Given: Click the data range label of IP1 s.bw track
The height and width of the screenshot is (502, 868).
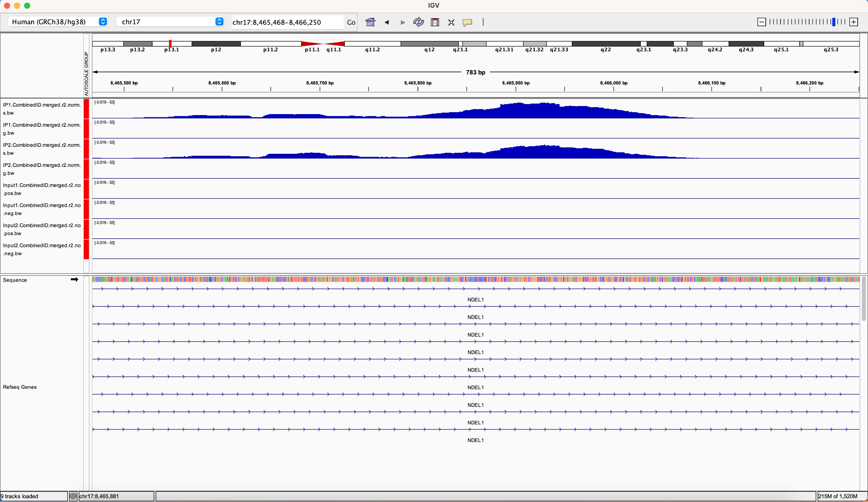Looking at the screenshot, I should (x=104, y=102).
